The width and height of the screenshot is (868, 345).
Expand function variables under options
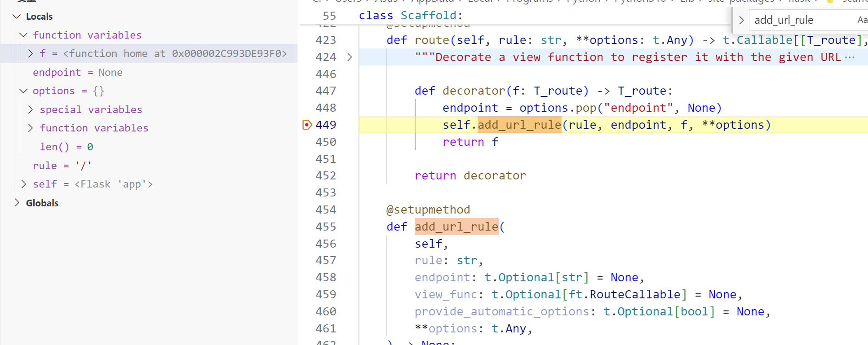[31, 128]
